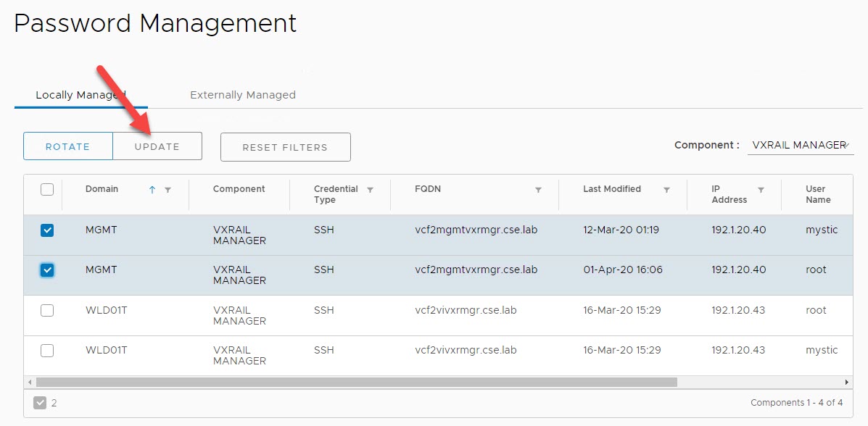Screen dimensions: 868x426
Task: Select the Locally Managed tab
Action: (x=80, y=95)
